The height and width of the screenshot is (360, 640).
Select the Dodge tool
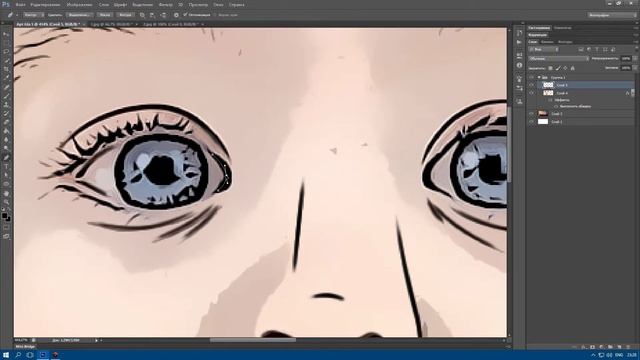(6, 149)
